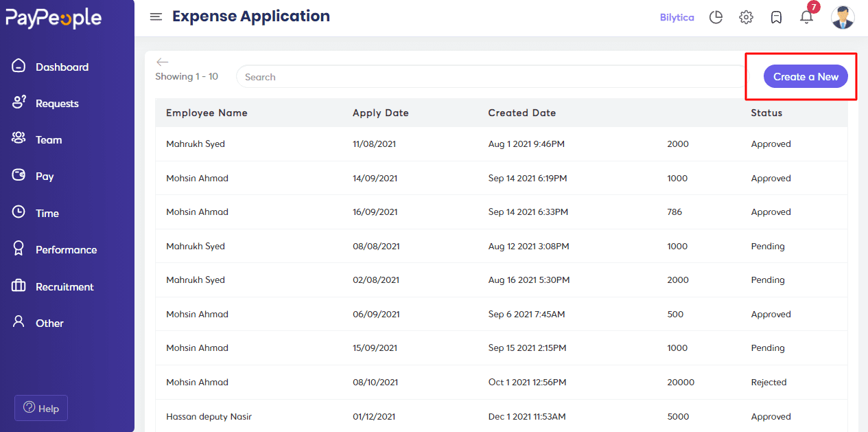Click created date Aug 16 2021 5:30PM

pos(529,280)
